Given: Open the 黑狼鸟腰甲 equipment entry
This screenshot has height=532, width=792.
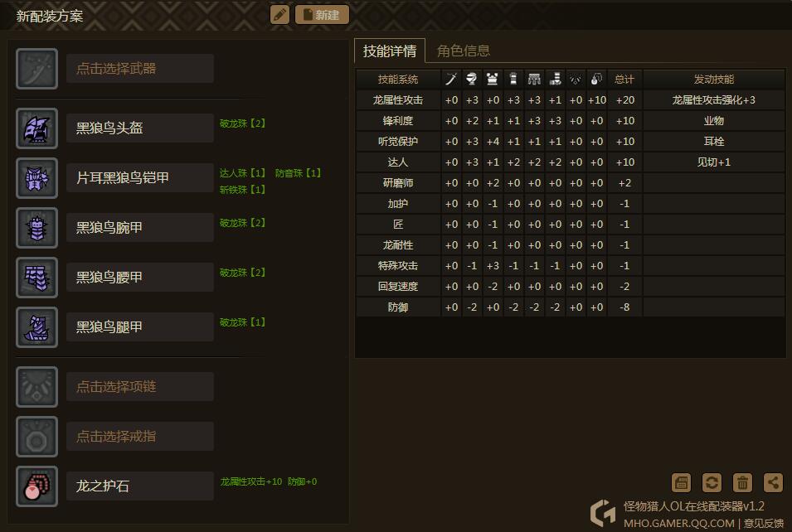Looking at the screenshot, I should pos(140,277).
